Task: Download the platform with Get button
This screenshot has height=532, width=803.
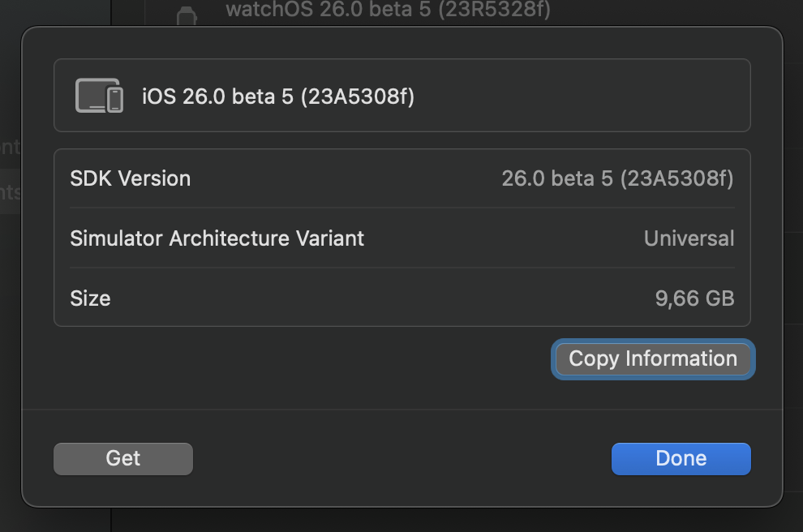Action: coord(123,459)
